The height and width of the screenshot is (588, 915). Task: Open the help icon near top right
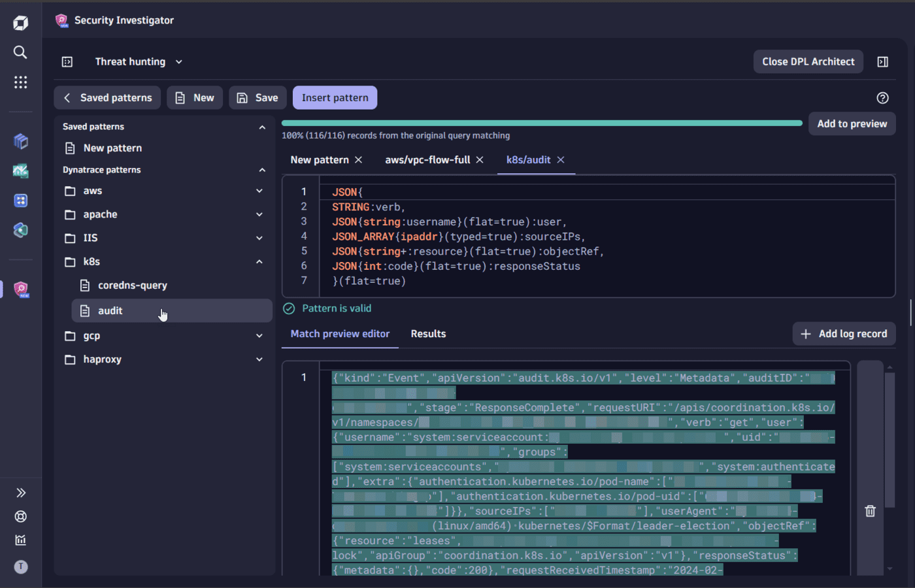[882, 97]
